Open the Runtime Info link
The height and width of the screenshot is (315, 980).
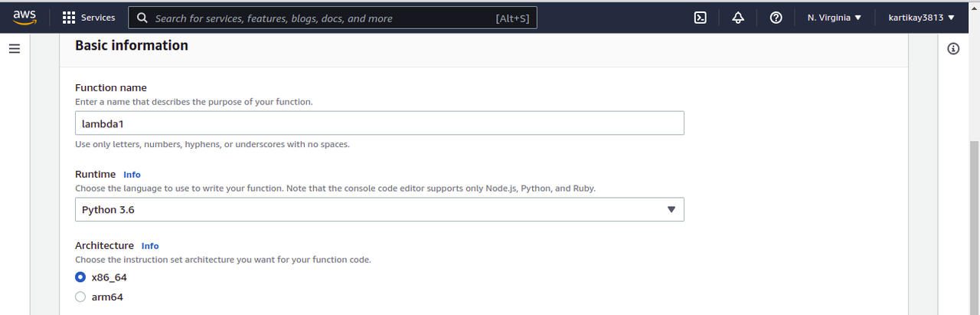132,175
